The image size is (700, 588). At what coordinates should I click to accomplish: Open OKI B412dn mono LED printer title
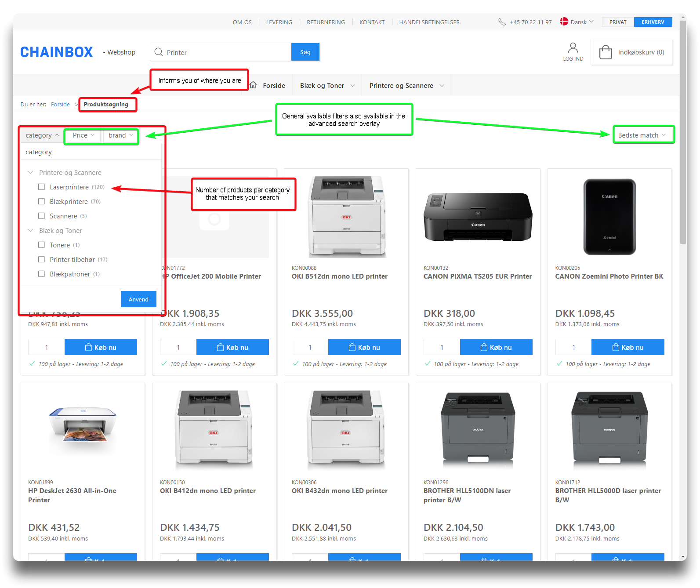208,490
